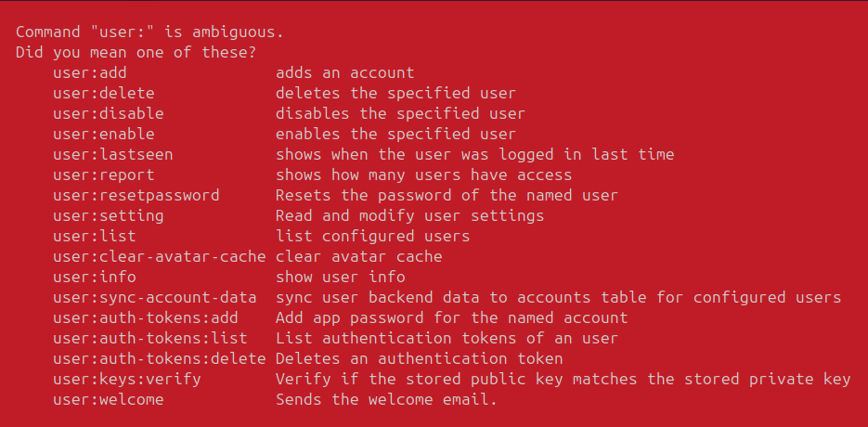Click the user:enable command entry
Viewport: 868px width, 427px height.
click(x=104, y=134)
